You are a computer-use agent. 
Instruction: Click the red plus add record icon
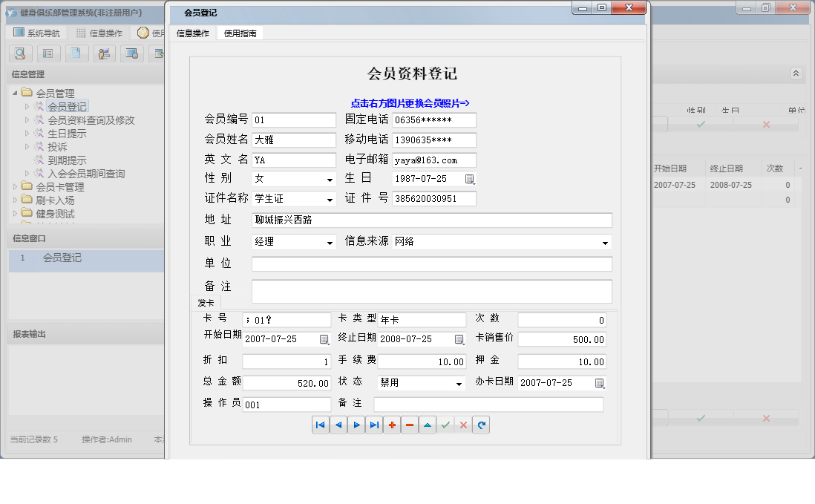pyautogui.click(x=392, y=425)
